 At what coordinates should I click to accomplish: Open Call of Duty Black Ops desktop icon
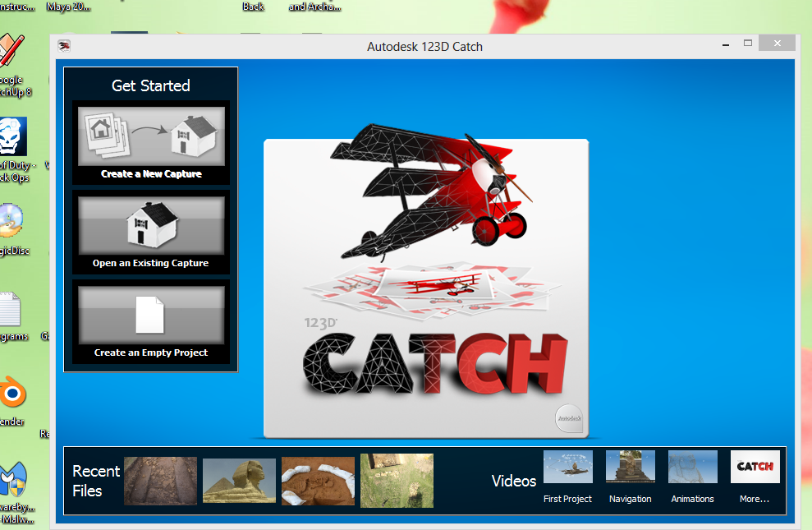(x=12, y=136)
